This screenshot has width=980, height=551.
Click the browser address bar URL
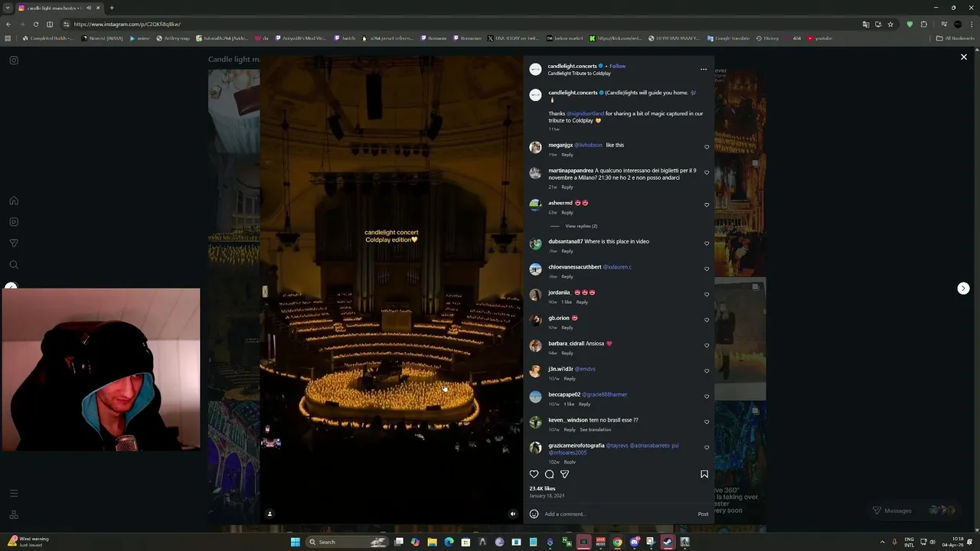[x=127, y=24]
